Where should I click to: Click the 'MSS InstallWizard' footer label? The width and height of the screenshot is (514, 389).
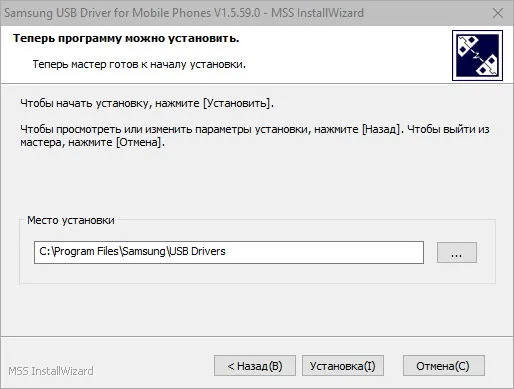click(51, 371)
